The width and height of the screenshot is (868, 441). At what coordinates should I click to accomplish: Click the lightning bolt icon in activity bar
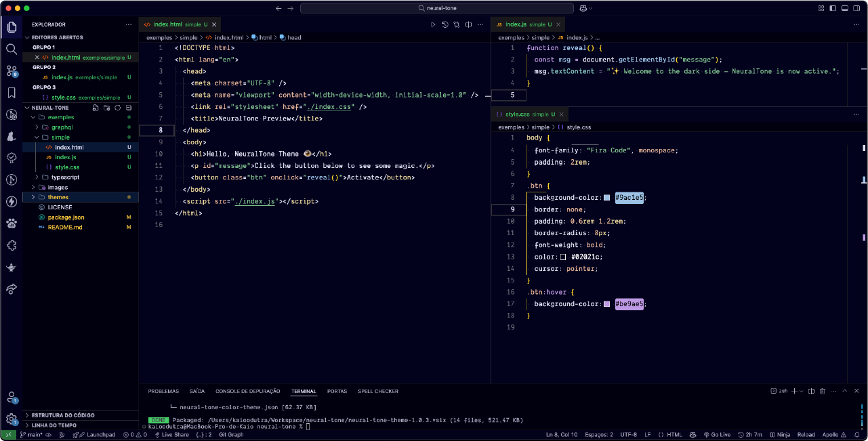[12, 201]
